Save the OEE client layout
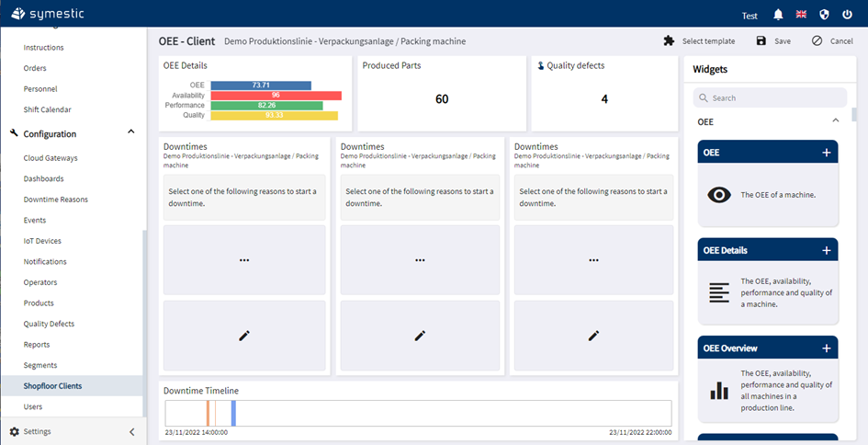 coord(773,41)
